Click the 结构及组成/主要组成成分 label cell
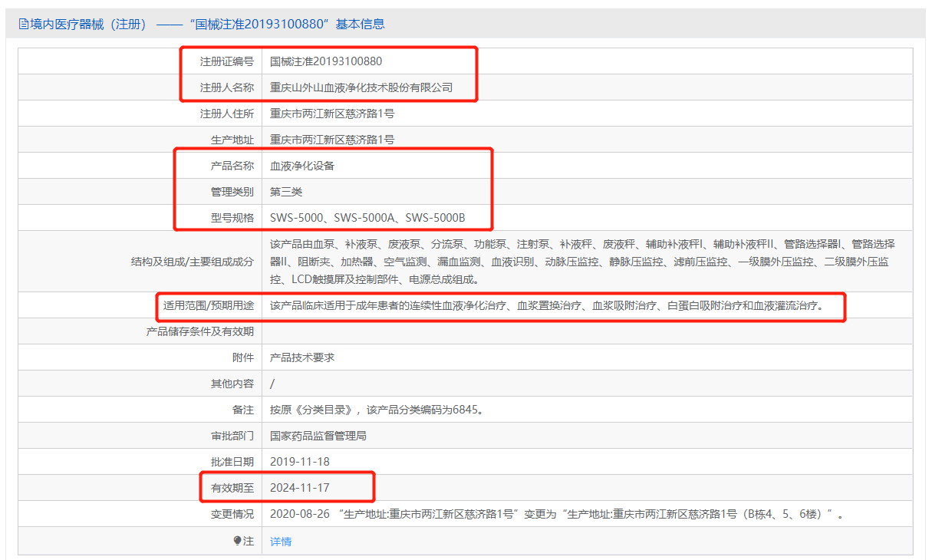This screenshot has width=932, height=560. 140,262
